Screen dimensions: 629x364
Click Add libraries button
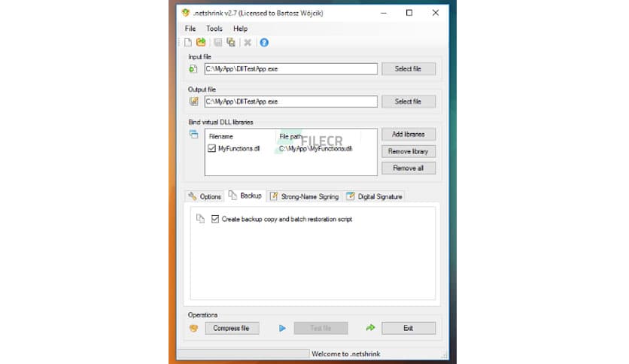click(409, 135)
